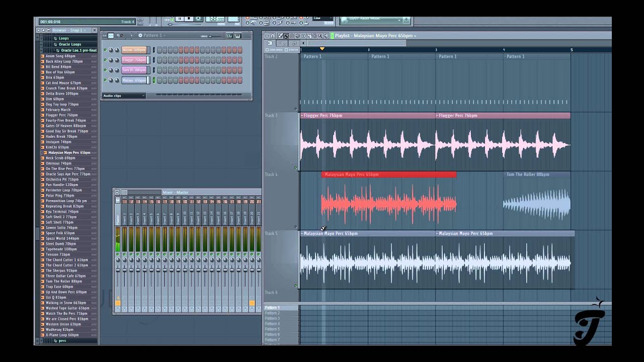
Task: Show the pattern clips tab in Playlist
Action: tap(294, 43)
